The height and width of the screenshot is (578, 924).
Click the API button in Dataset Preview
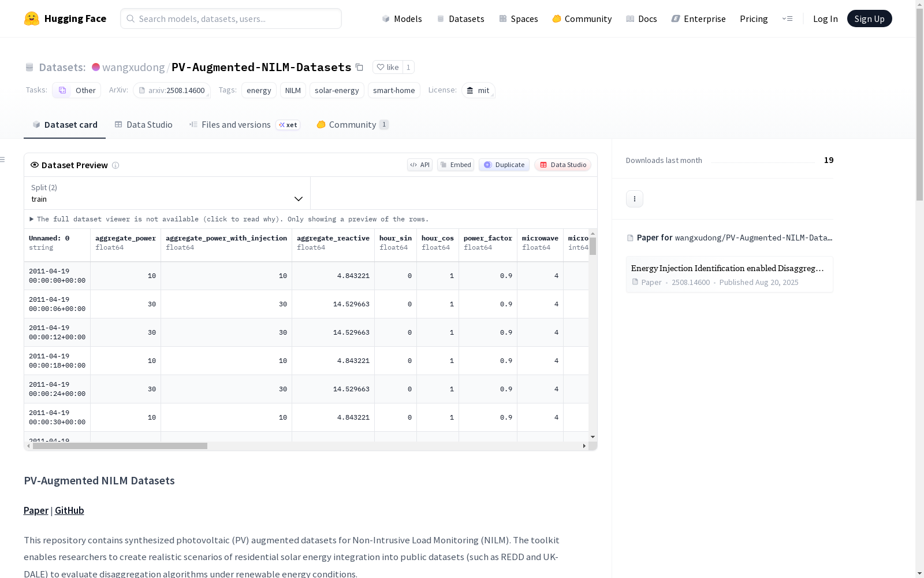point(420,165)
